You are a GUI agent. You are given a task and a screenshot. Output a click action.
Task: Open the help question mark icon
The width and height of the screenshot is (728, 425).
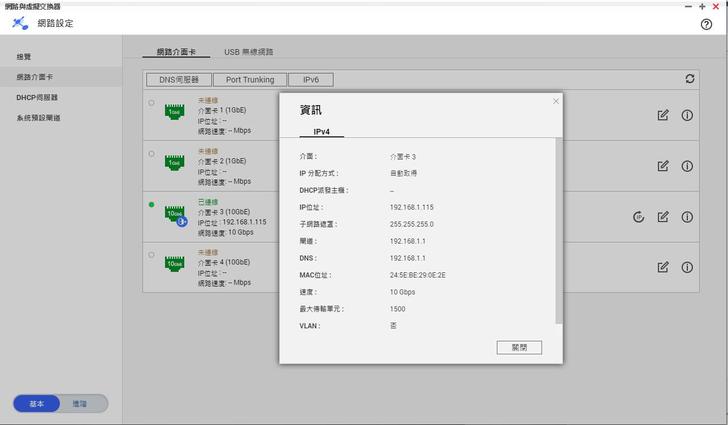pos(707,24)
